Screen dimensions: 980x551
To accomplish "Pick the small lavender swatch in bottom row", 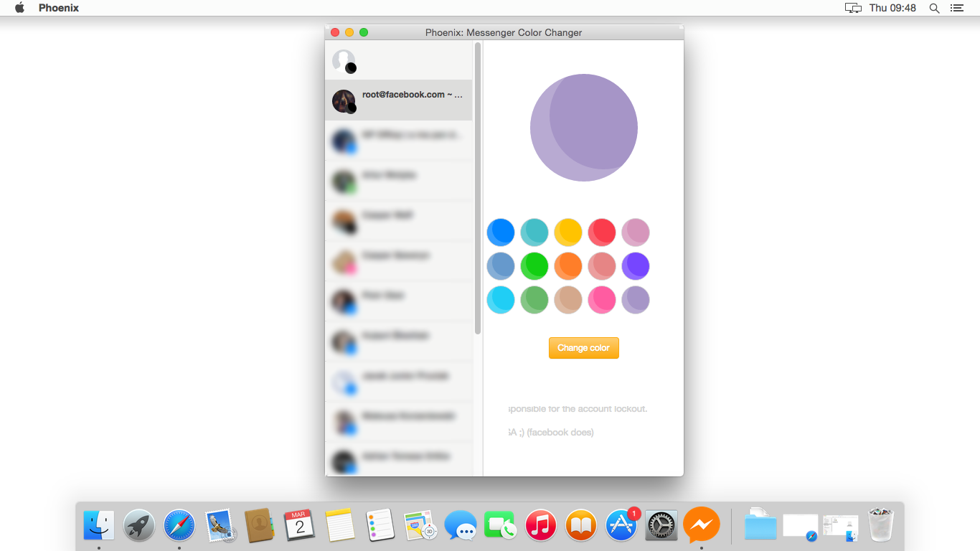I will tap(636, 300).
